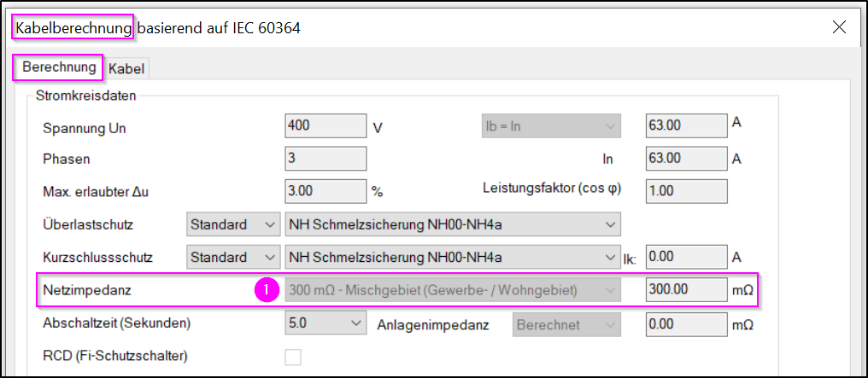Open the Abschaltzeit 5.0 seconds dropdown

point(325,324)
